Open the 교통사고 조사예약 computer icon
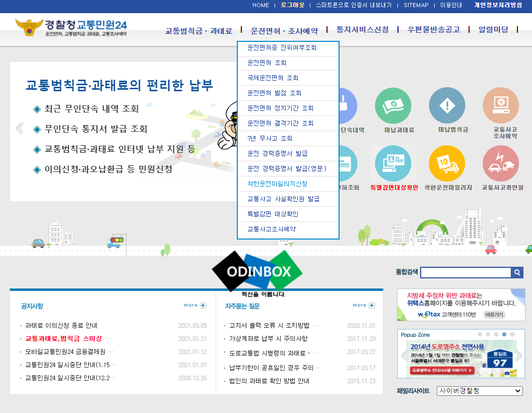 (x=501, y=105)
